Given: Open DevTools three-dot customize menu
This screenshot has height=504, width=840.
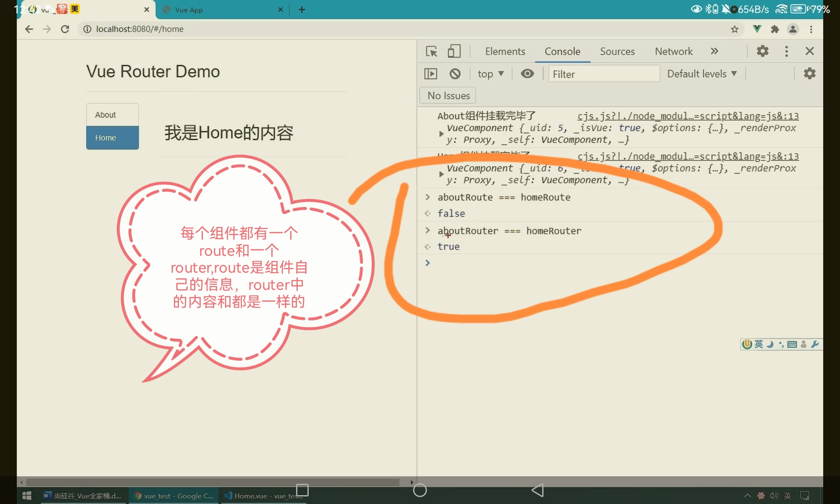Looking at the screenshot, I should [786, 51].
